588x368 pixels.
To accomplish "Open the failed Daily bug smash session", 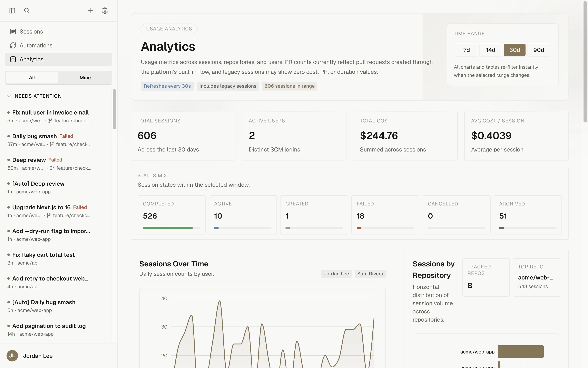I will (56, 140).
